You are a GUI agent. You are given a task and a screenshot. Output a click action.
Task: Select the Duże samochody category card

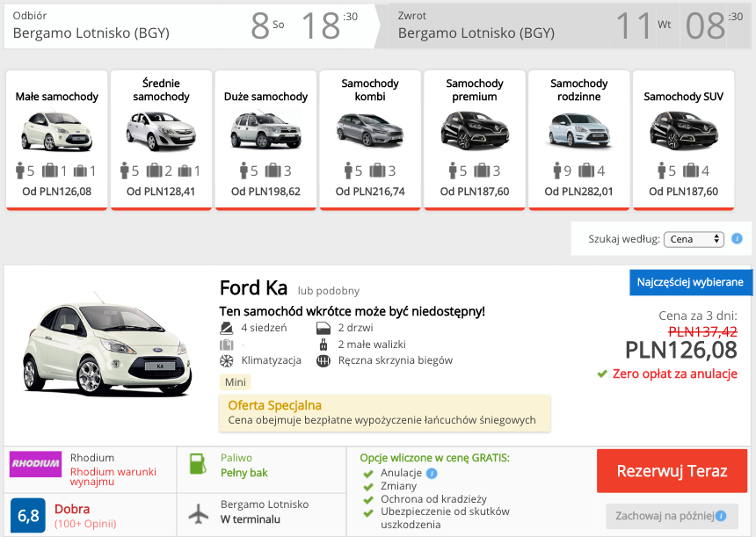click(265, 141)
